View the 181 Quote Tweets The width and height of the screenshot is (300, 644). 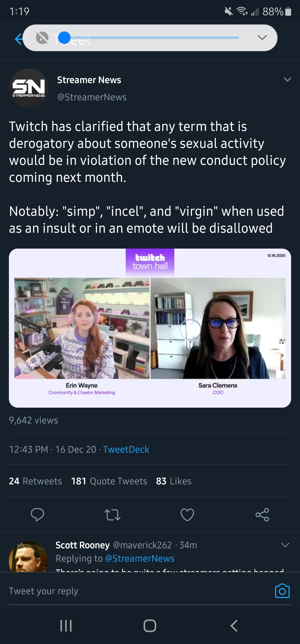pyautogui.click(x=109, y=481)
